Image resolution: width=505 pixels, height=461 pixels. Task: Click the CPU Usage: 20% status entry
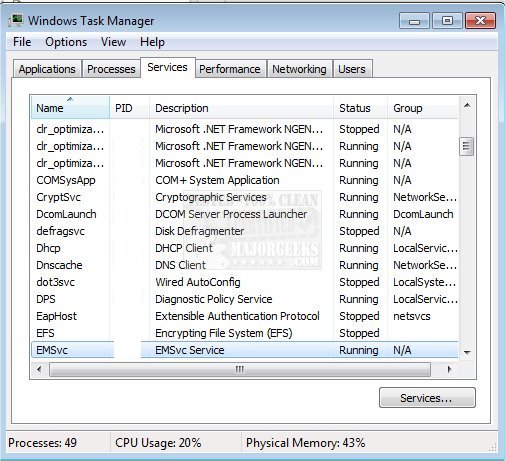(x=158, y=443)
